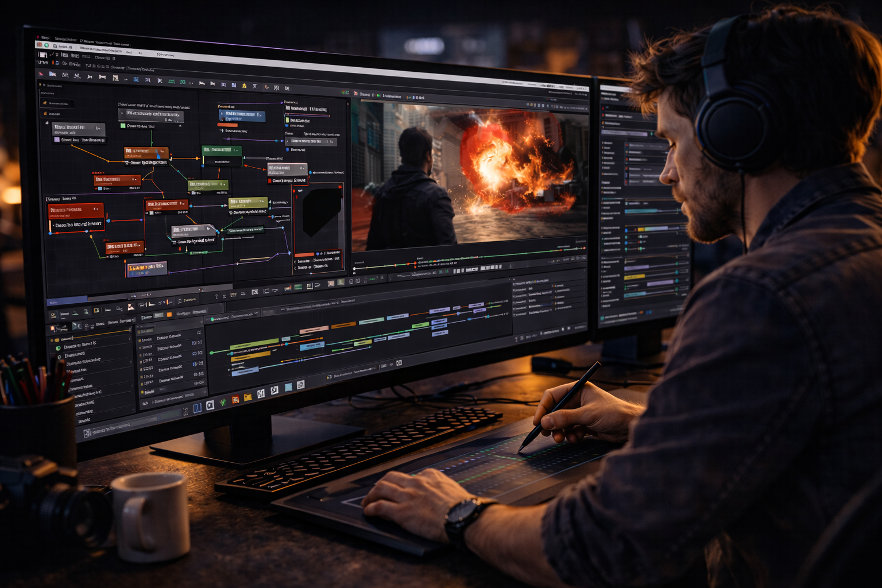Image resolution: width=882 pixels, height=588 pixels.
Task: Toggle the green square checkbox under top gray node
Action: pyautogui.click(x=123, y=126)
